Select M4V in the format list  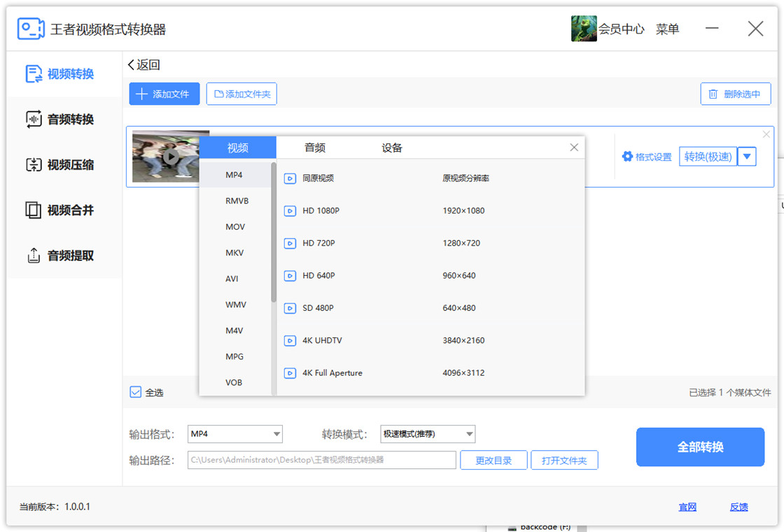[234, 331]
